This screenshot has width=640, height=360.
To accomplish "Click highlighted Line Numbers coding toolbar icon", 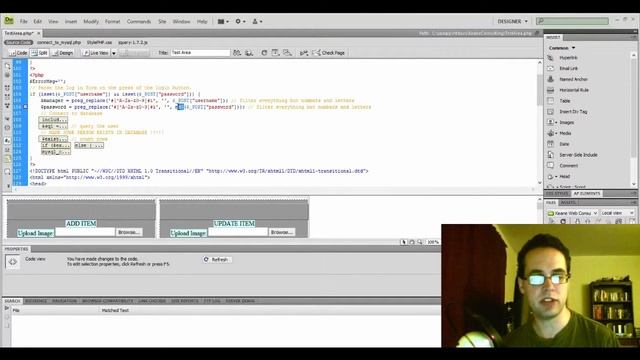I will (x=7, y=141).
